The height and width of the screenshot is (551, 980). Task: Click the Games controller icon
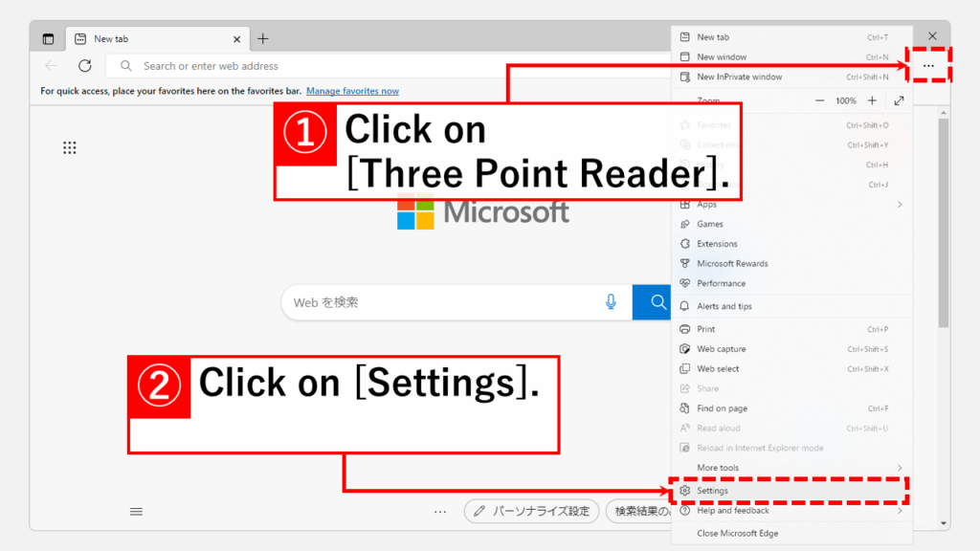tap(685, 224)
